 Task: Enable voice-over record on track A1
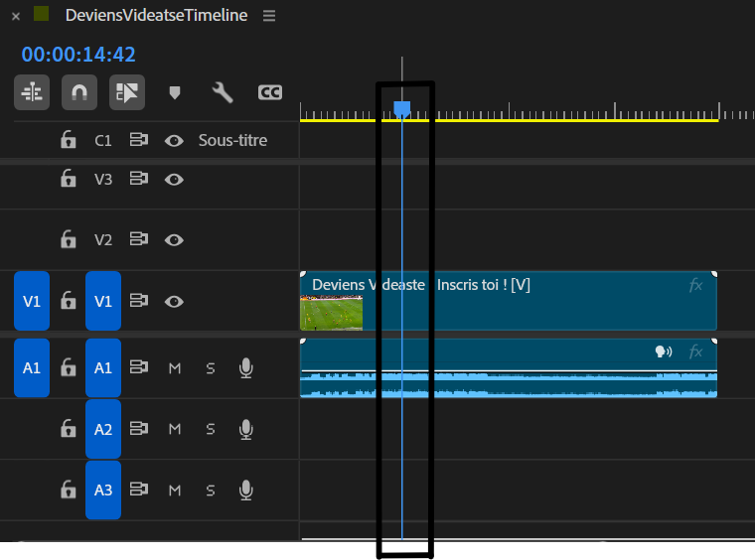[246, 368]
